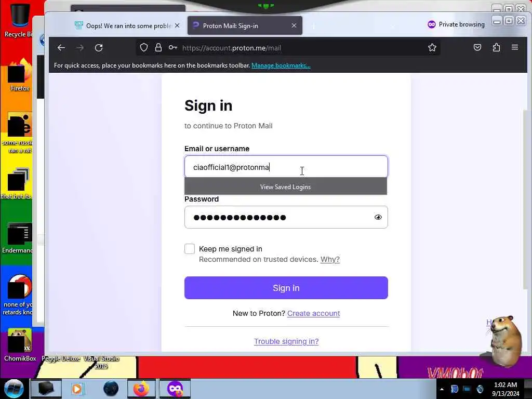This screenshot has width=532, height=399.
Task: Reload the Proton sign-in page
Action: (x=99, y=48)
